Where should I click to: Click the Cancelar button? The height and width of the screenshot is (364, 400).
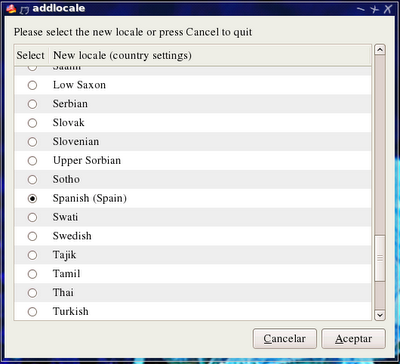point(285,339)
